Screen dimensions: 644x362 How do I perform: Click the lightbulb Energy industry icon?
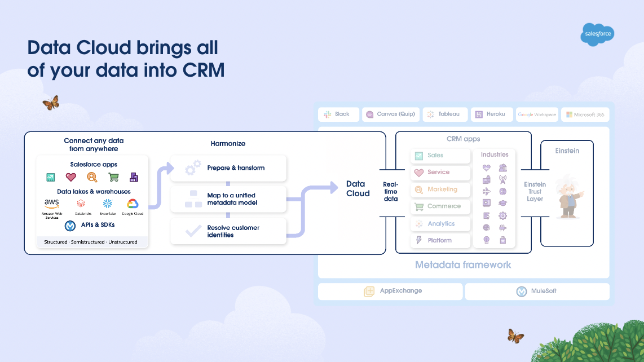click(486, 240)
